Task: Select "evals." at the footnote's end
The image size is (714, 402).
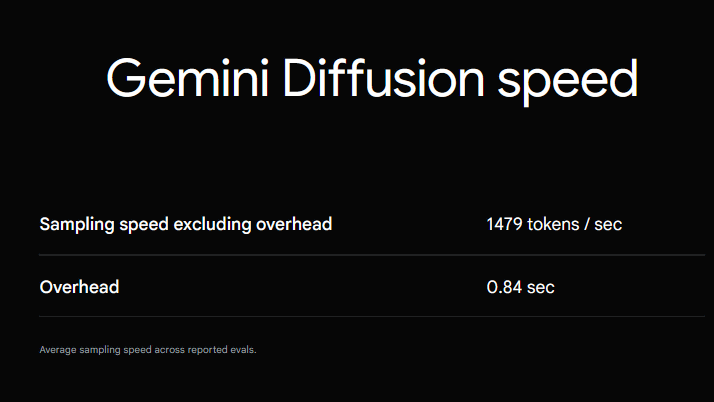Action: coord(243,350)
